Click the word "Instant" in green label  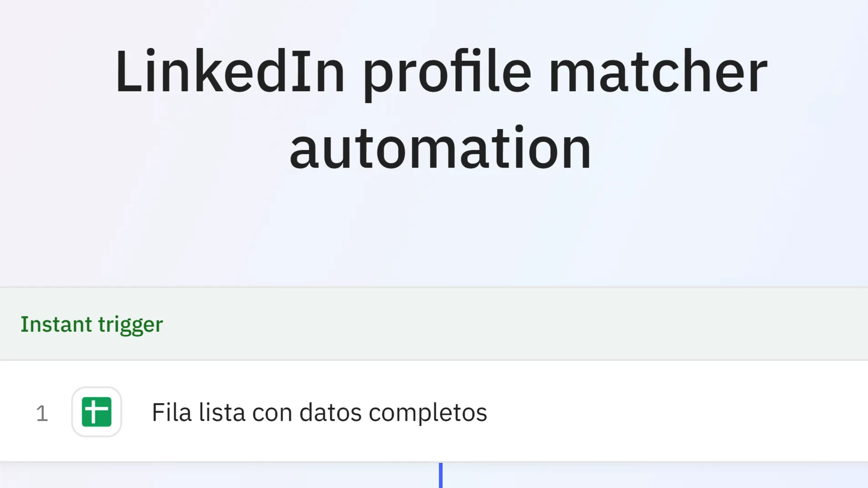click(56, 325)
